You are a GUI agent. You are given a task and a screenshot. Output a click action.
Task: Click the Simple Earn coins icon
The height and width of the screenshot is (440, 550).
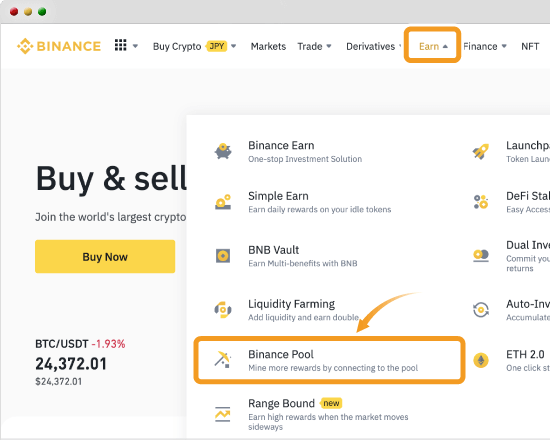click(x=223, y=202)
